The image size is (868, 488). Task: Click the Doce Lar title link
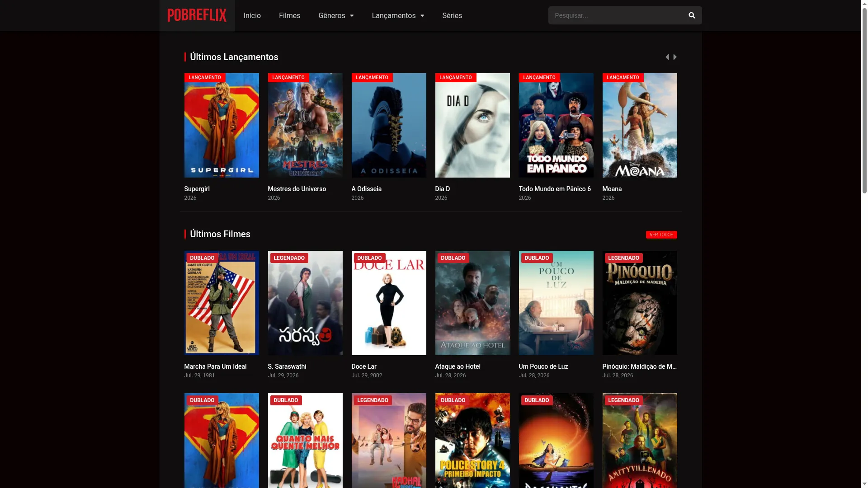[x=363, y=366]
